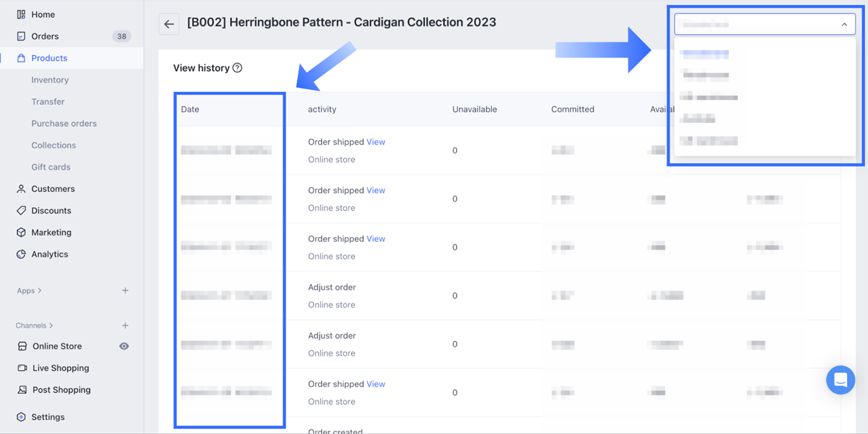This screenshot has height=434, width=868.
Task: Click the Marketing icon
Action: pos(21,232)
